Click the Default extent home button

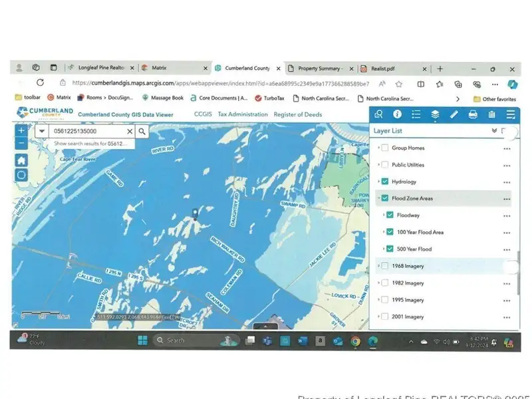pyautogui.click(x=21, y=160)
